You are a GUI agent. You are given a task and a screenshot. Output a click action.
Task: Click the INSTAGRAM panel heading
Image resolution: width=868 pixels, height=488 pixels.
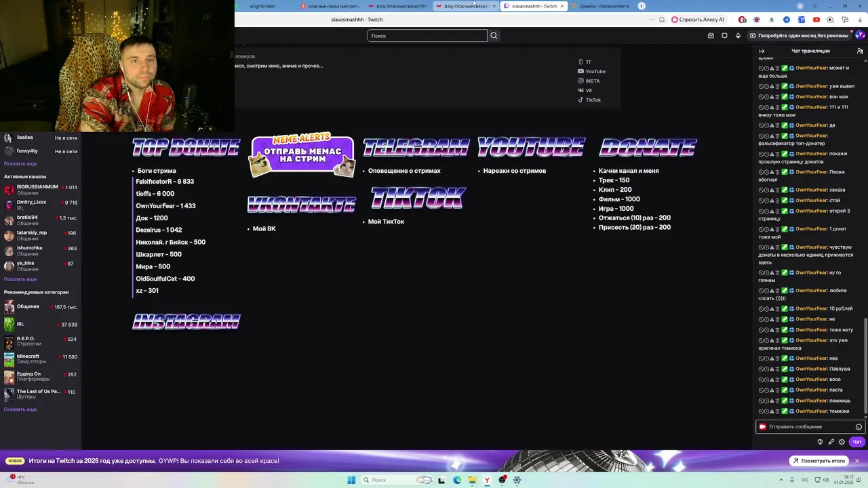click(x=186, y=321)
